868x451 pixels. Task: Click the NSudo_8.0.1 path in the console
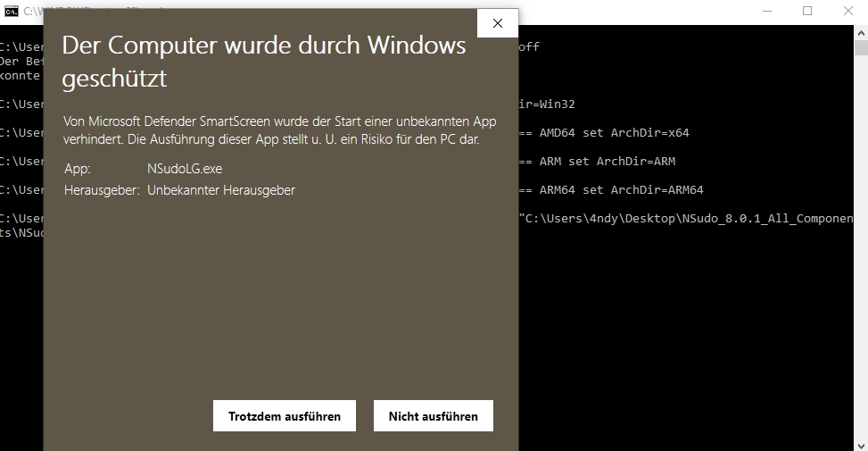685,218
